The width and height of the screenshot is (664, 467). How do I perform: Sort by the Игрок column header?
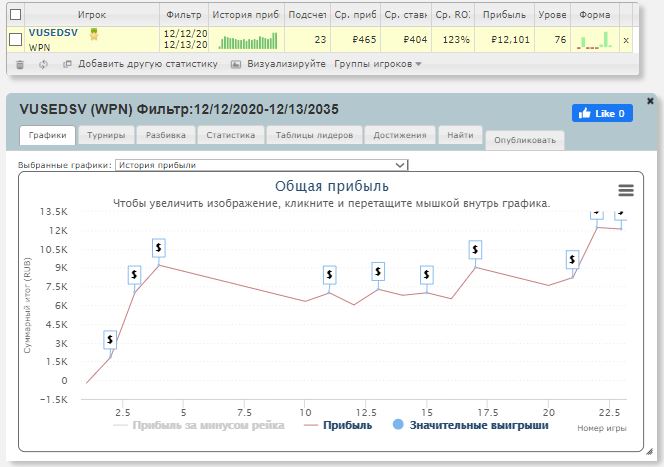(x=92, y=15)
